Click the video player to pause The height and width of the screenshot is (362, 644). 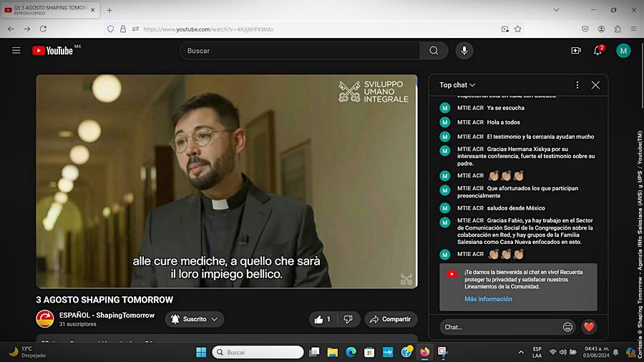tap(226, 181)
